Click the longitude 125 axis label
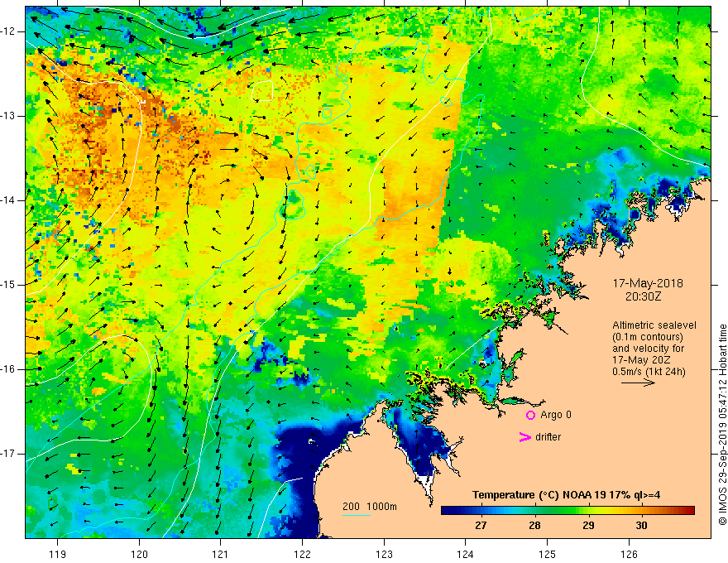The image size is (728, 563). [x=548, y=554]
